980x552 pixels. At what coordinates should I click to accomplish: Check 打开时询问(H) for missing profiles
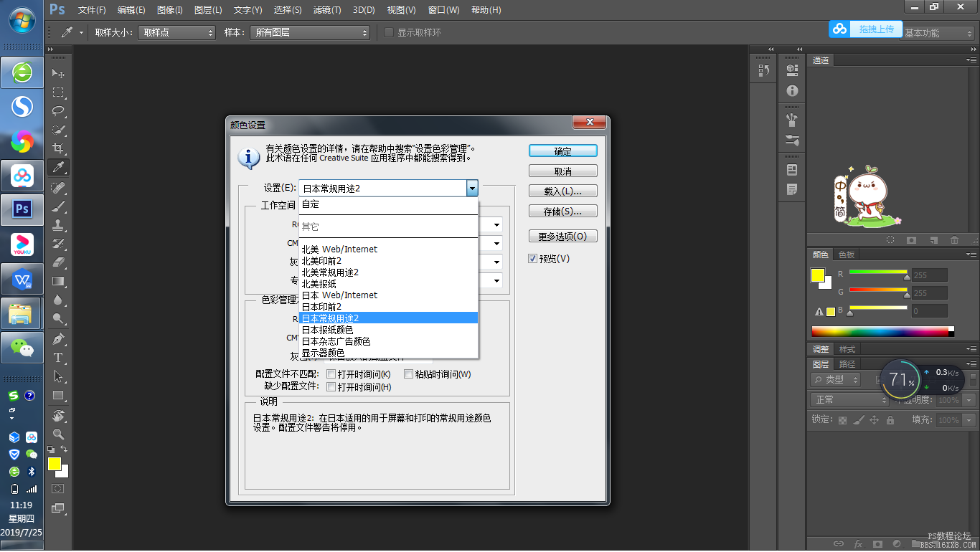tap(331, 387)
